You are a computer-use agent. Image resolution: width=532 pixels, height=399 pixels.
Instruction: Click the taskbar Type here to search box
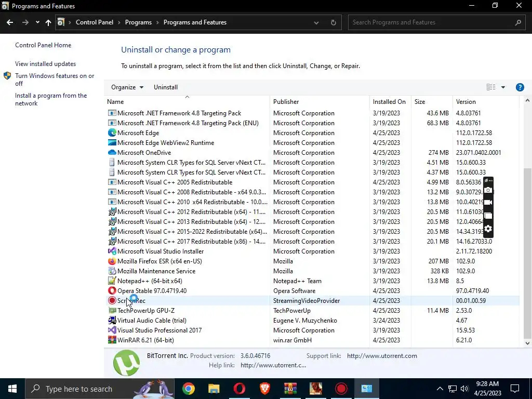tap(100, 389)
